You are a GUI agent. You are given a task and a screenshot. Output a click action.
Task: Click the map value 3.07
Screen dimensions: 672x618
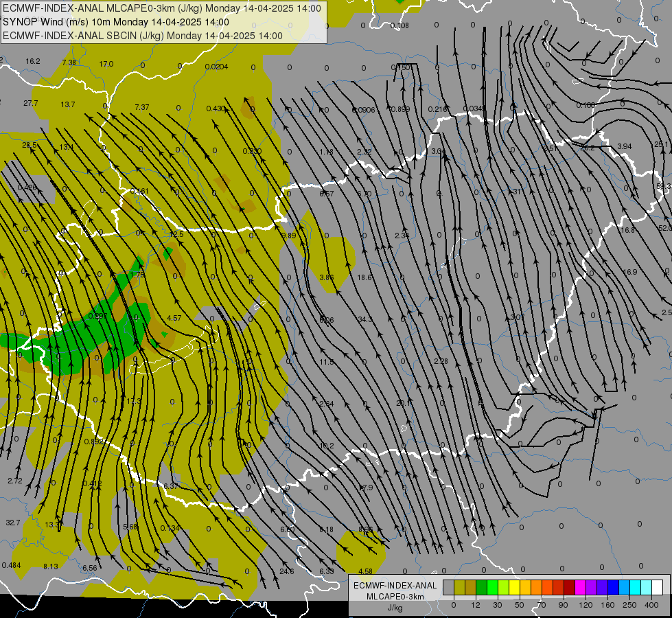click(518, 317)
